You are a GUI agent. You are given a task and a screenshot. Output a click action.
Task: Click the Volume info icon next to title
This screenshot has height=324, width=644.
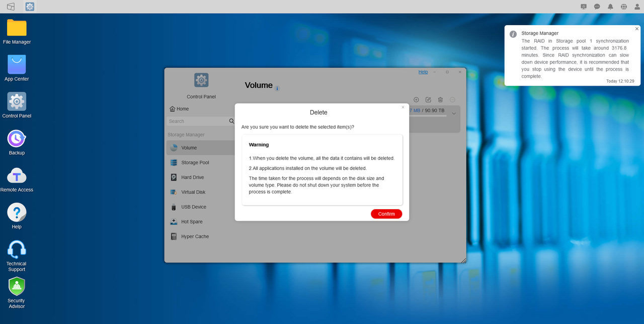click(x=277, y=88)
